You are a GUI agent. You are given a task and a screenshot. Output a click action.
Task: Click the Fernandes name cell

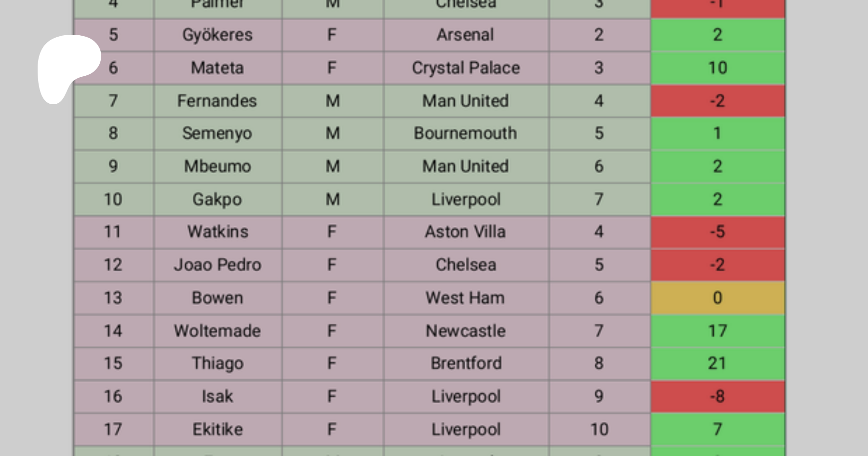217,101
